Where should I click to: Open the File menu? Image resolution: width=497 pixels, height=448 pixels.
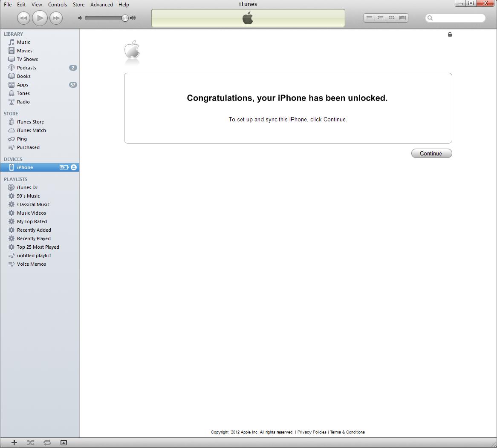(8, 4)
